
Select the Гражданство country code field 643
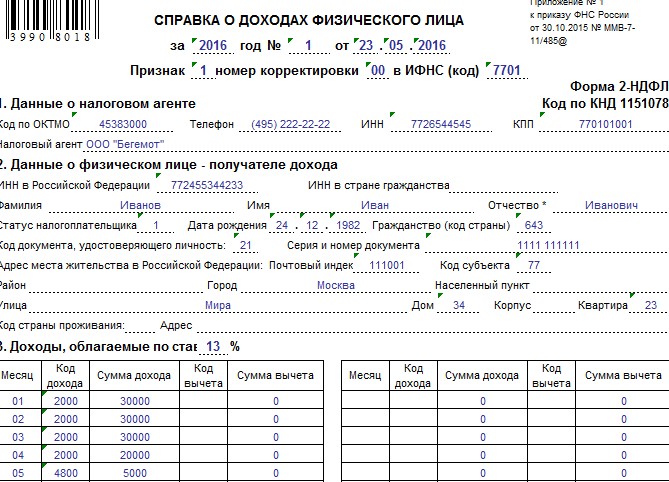533,225
